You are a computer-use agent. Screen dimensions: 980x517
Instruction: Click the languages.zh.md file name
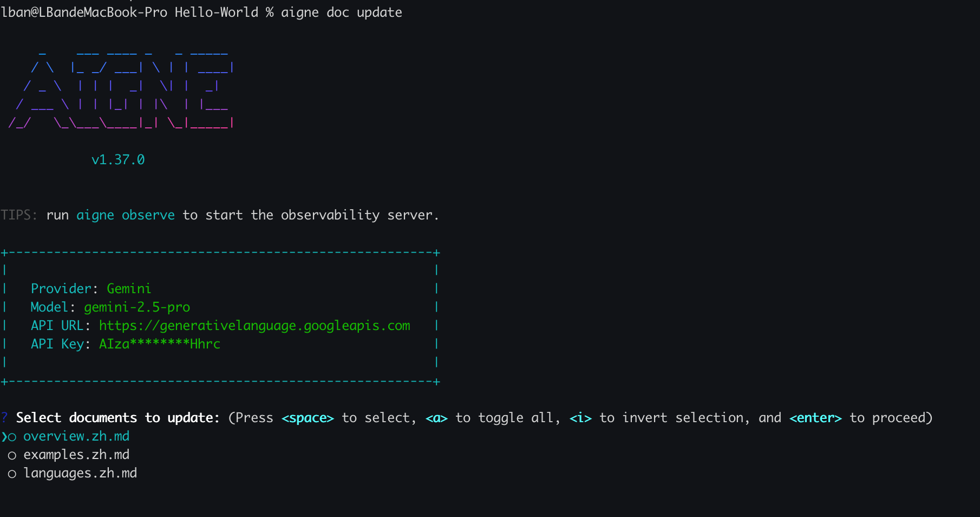pyautogui.click(x=80, y=473)
